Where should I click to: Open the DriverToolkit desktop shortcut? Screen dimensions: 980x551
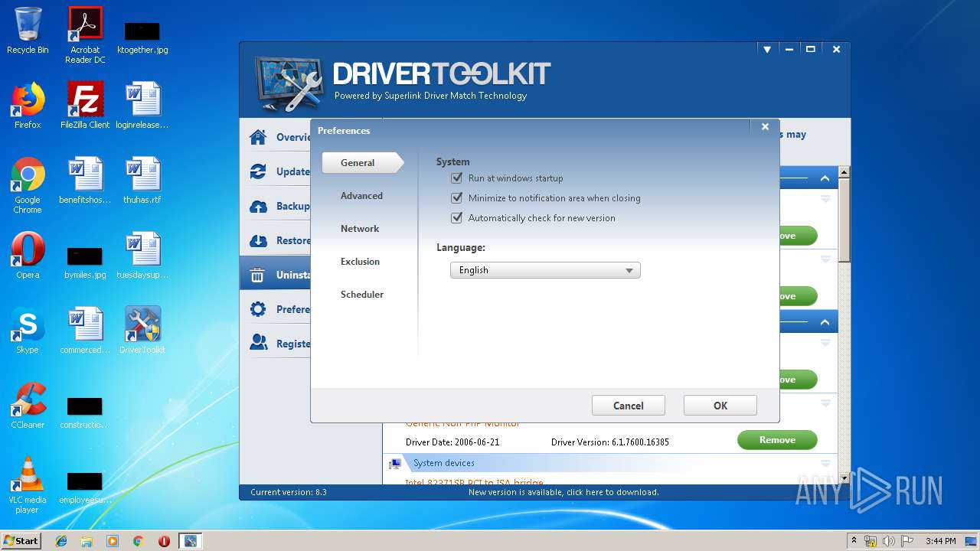pos(142,331)
